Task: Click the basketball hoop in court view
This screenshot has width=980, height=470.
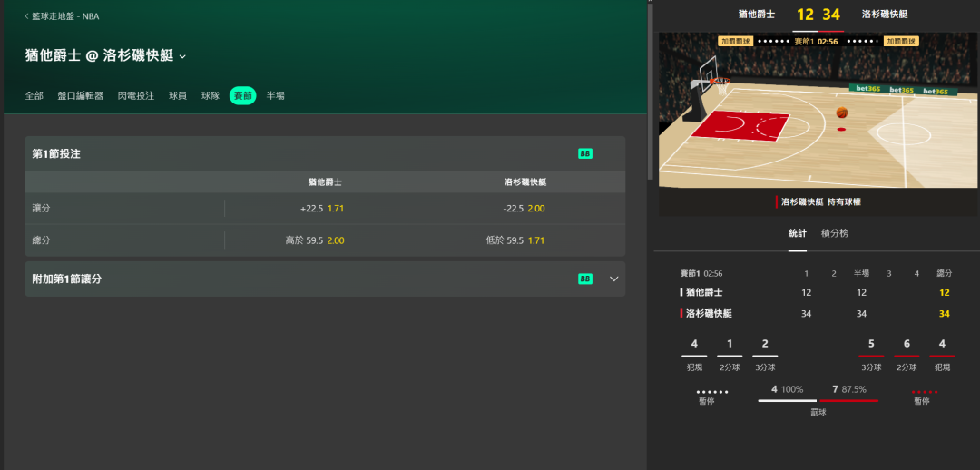Action: (x=720, y=83)
